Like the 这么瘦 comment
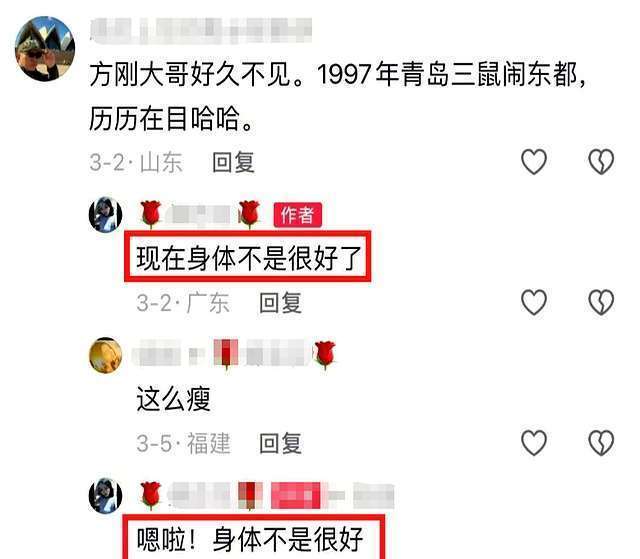The image size is (640, 559). pyautogui.click(x=534, y=443)
